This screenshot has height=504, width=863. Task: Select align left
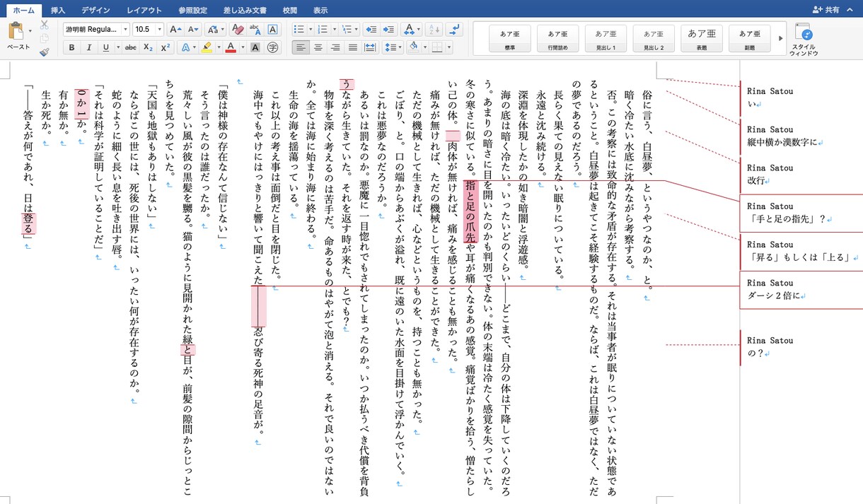coord(301,47)
